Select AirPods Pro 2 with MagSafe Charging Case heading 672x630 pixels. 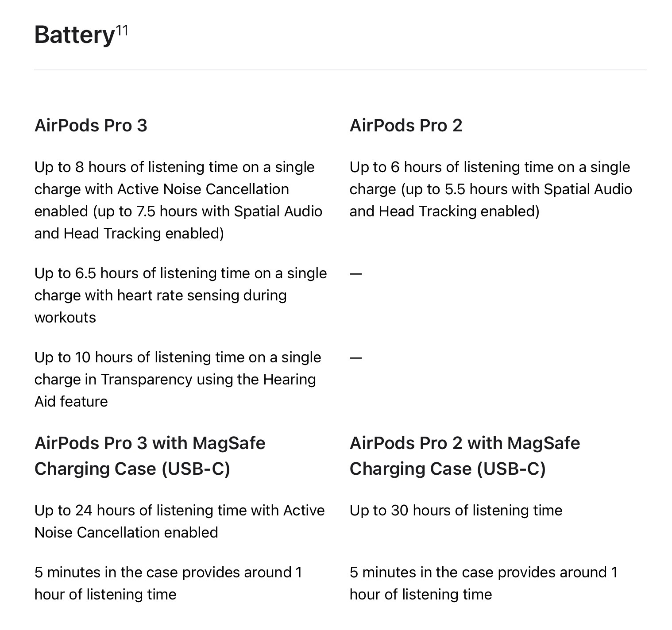465,456
